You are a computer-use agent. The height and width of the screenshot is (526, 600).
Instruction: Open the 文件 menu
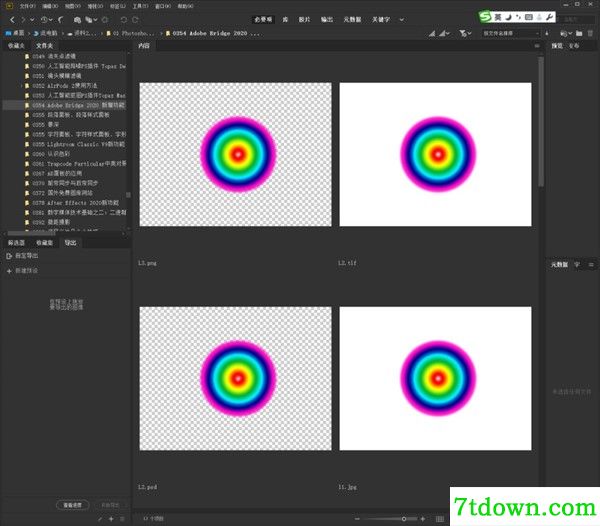28,6
